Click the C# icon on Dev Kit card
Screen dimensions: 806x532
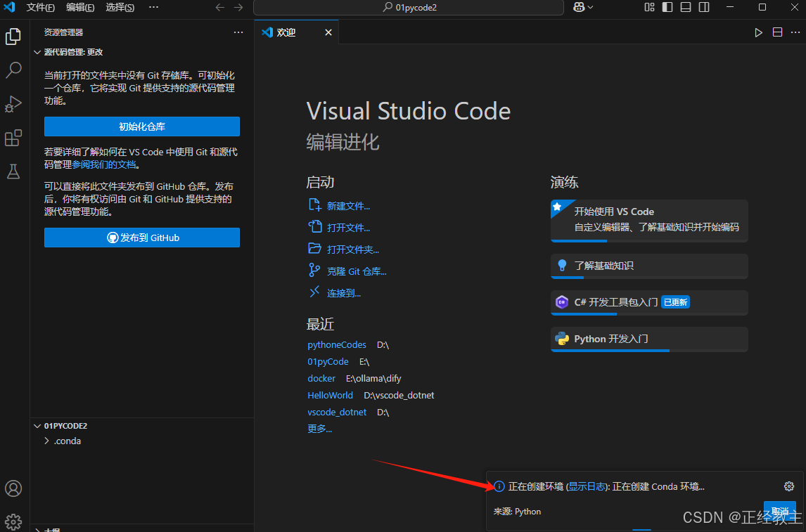pyautogui.click(x=562, y=302)
